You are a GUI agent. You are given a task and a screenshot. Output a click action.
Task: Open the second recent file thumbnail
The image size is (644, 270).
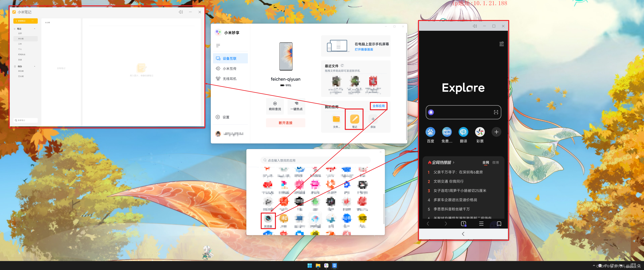355,81
